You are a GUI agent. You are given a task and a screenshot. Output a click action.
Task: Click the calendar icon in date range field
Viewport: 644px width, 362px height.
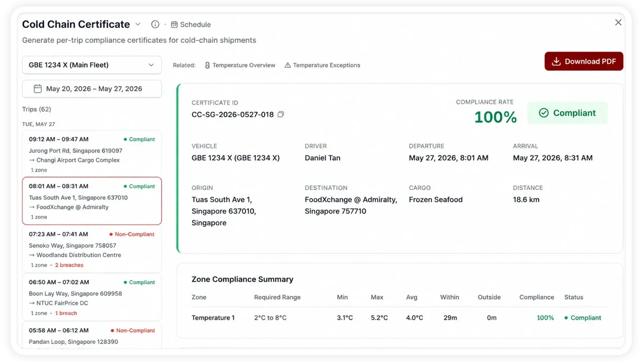click(38, 88)
